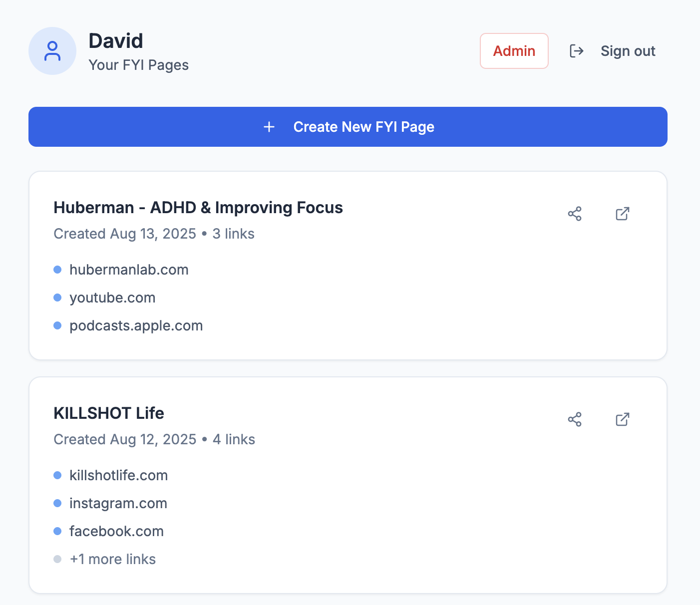Create New FYI Page

coord(363,127)
